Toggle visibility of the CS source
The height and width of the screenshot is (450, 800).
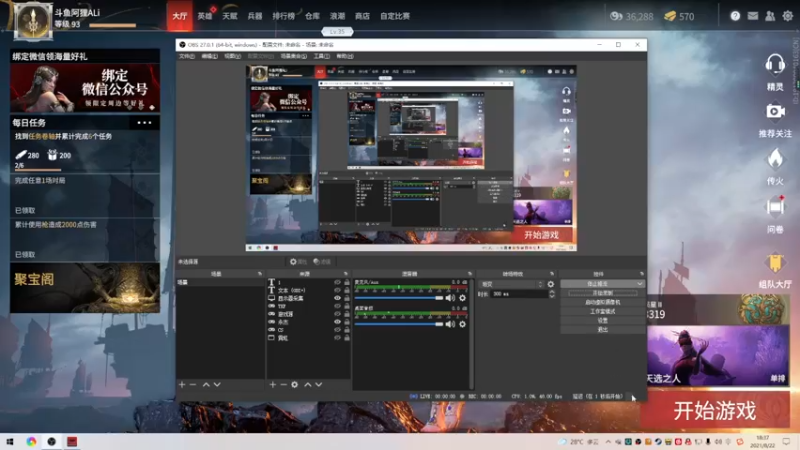pyautogui.click(x=337, y=330)
